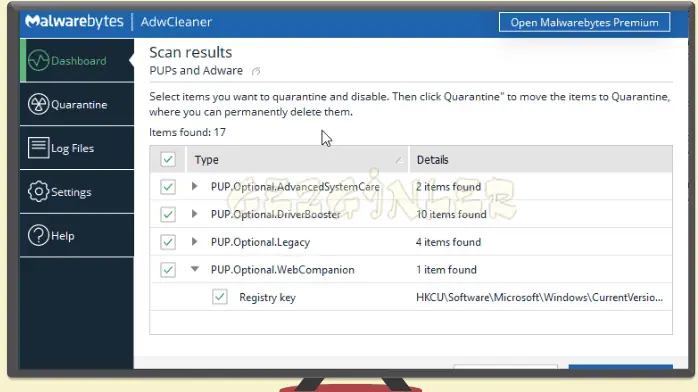Image resolution: width=698 pixels, height=392 pixels.
Task: Uncheck the PUP.Optional.DriverBooster checkbox
Action: [x=168, y=214]
